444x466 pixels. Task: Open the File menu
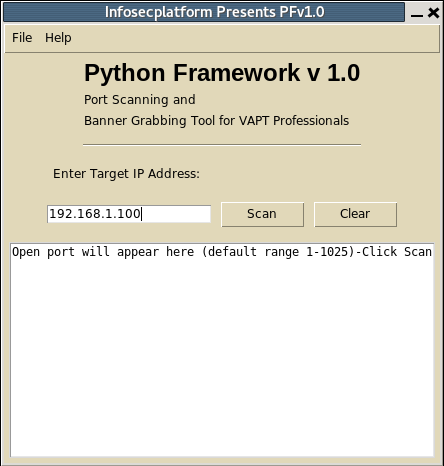tap(22, 38)
